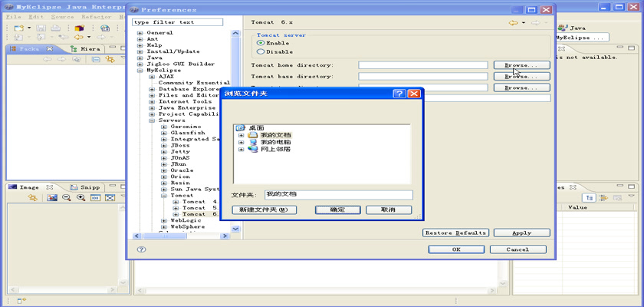644x307 pixels.
Task: Click preferences tree horizontal scroll right arrow
Action: coord(225,236)
